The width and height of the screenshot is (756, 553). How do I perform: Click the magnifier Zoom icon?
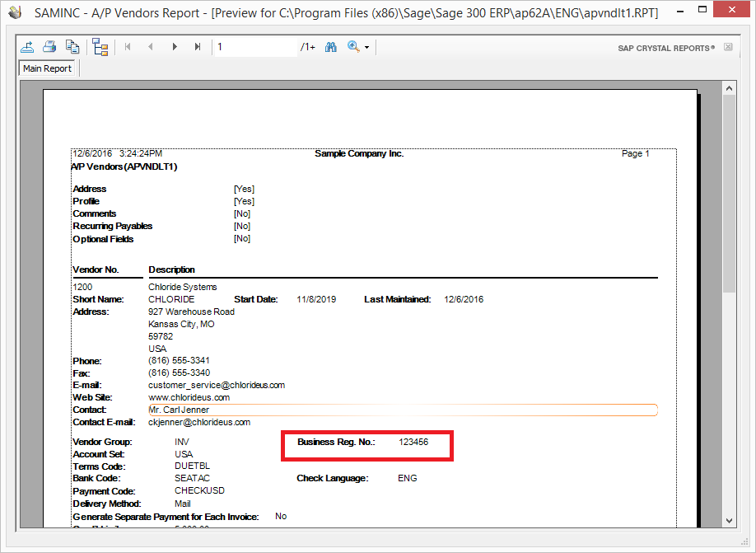tap(352, 47)
